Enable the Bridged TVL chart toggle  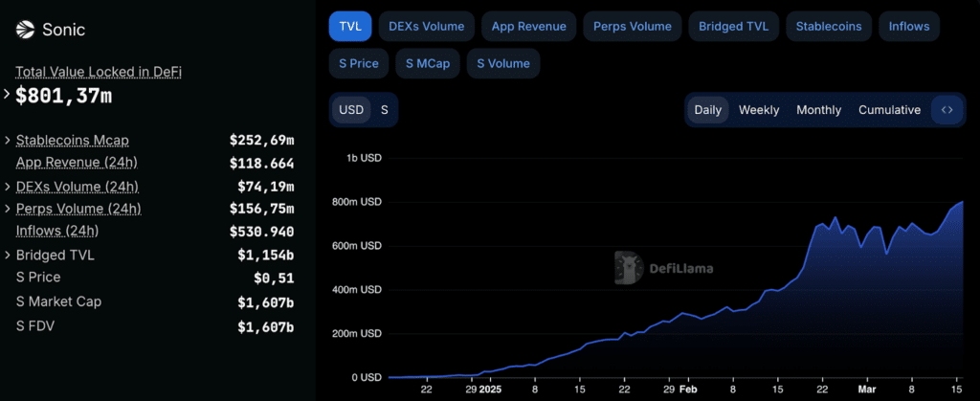tap(734, 26)
